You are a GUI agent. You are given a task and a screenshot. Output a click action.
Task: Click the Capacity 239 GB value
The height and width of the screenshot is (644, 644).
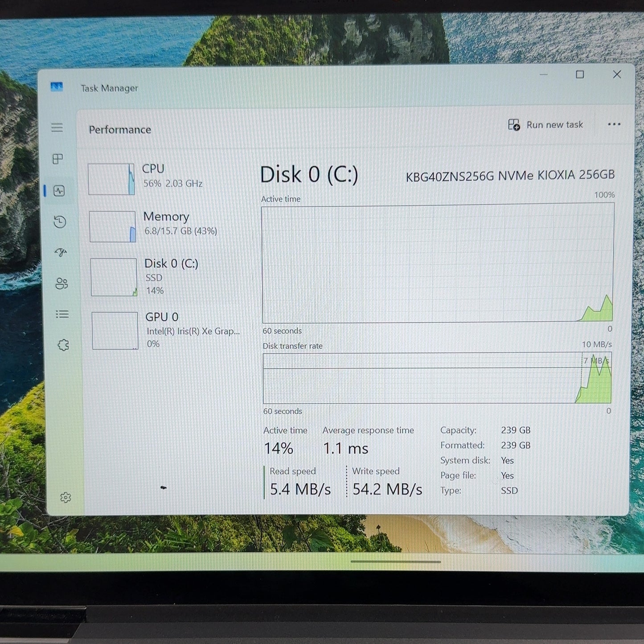click(x=516, y=430)
